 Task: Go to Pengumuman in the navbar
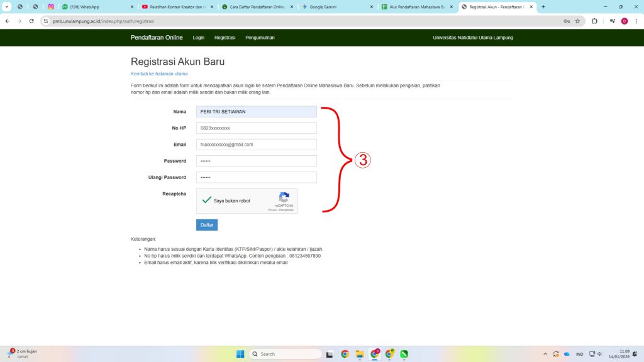tap(260, 38)
